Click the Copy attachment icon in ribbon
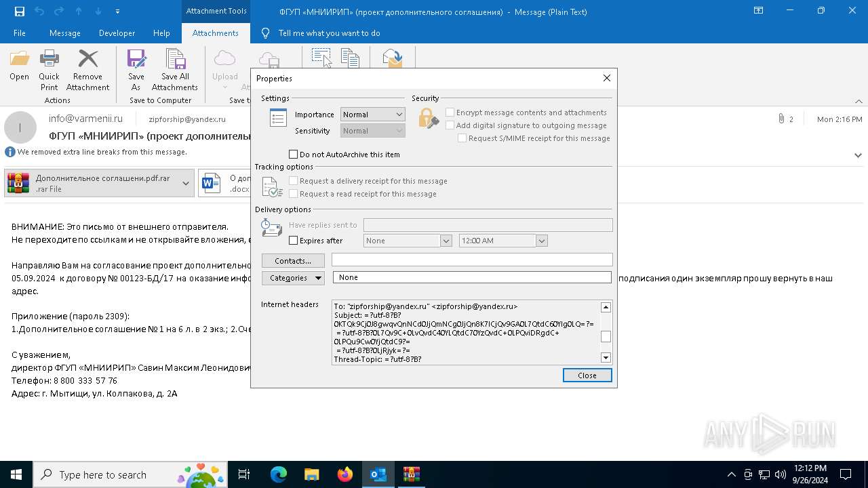 click(x=350, y=58)
